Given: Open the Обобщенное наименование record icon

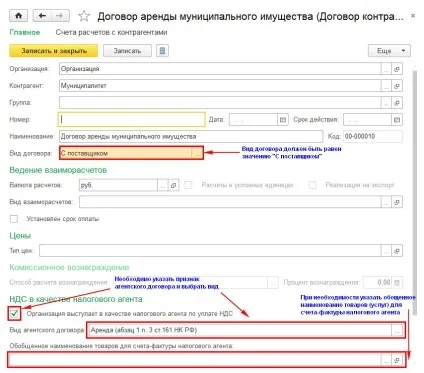Looking at the screenshot, I should [x=397, y=360].
